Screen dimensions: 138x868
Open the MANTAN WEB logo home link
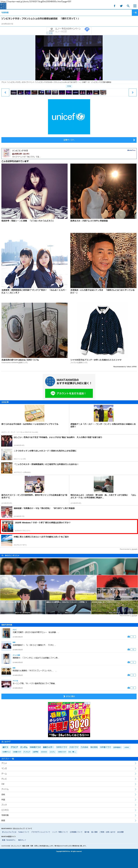pyautogui.click(x=3, y=6)
